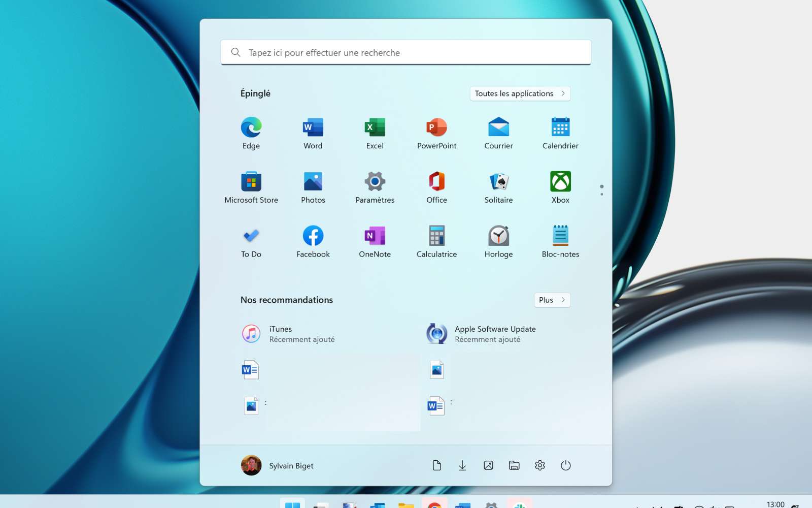Open Paramètres from pinned apps

(375, 188)
